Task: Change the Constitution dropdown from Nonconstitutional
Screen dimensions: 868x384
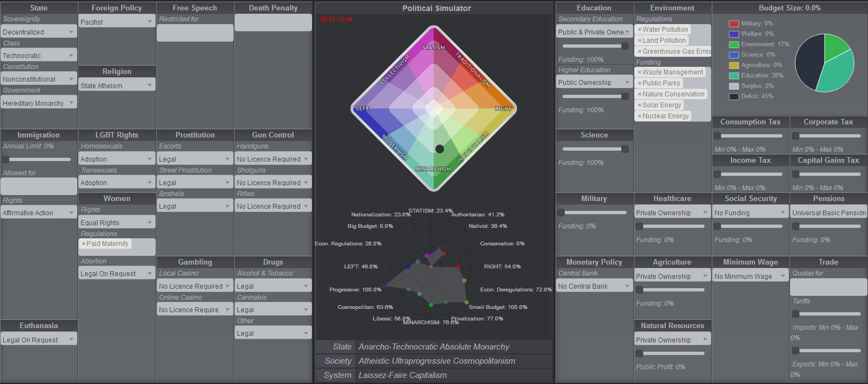Action: pos(39,79)
